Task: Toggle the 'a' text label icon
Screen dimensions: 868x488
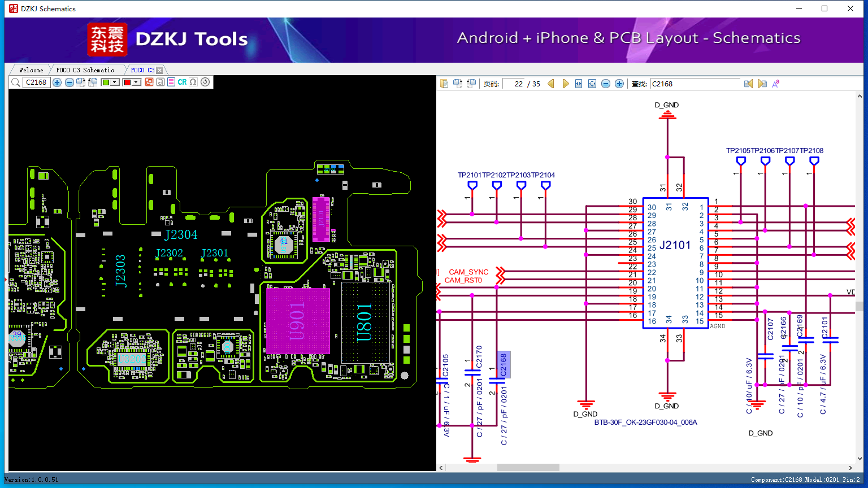Action: point(160,82)
